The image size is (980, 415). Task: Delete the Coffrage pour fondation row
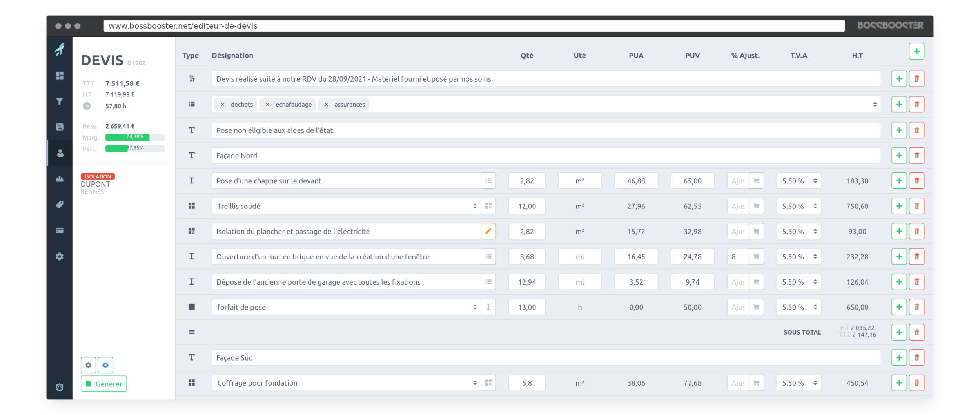(916, 383)
